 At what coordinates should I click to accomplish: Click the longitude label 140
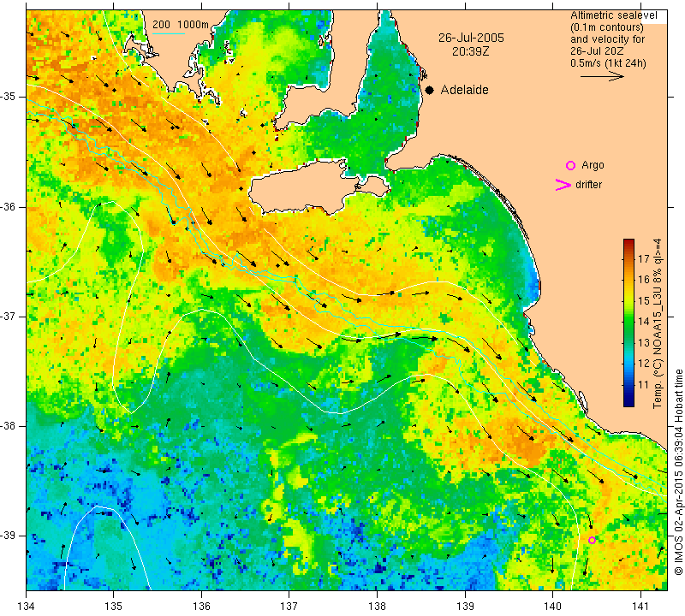point(552,607)
